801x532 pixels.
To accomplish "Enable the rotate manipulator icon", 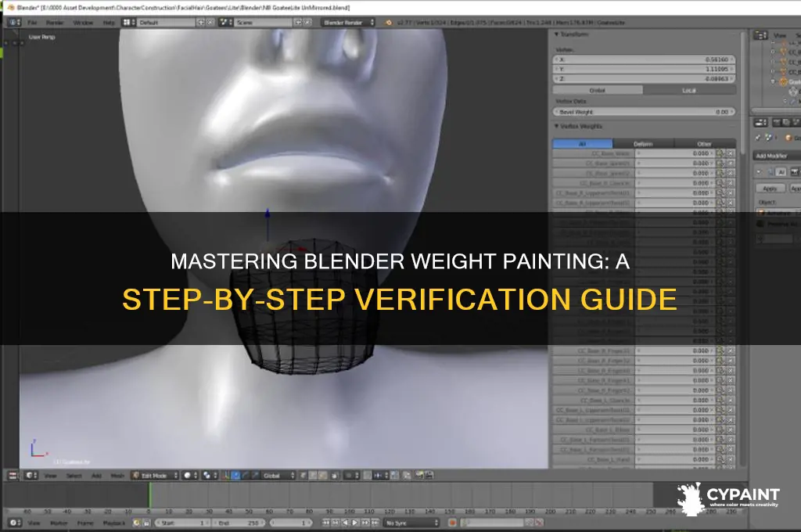I will pyautogui.click(x=245, y=476).
